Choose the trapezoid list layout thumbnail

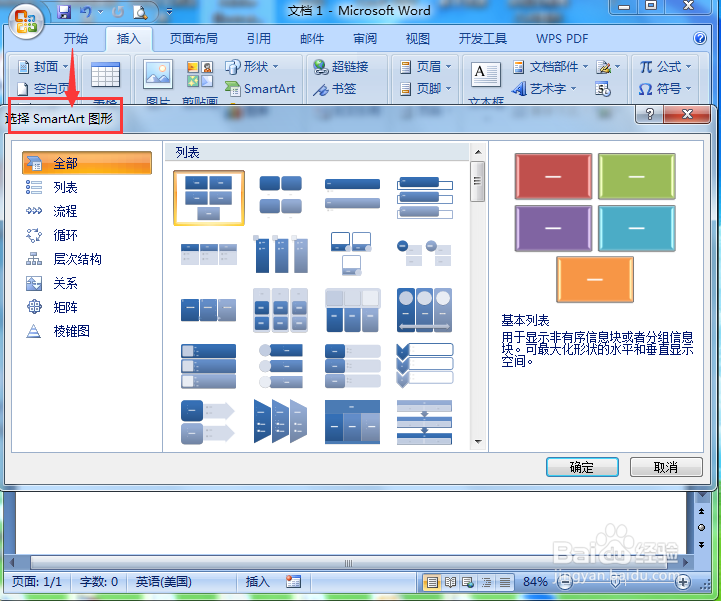(x=280, y=422)
